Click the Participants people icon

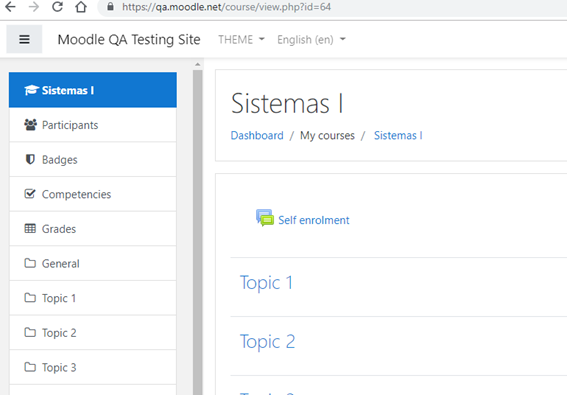coord(30,125)
